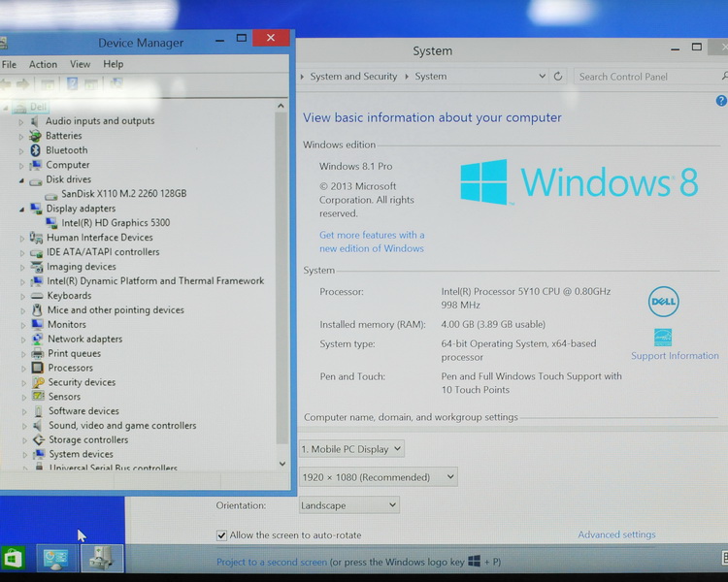Click the Network adapters icon
728x582 pixels.
(x=38, y=339)
